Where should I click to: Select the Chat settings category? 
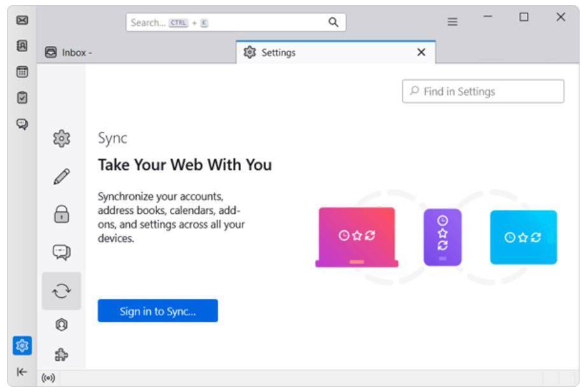[x=62, y=252]
